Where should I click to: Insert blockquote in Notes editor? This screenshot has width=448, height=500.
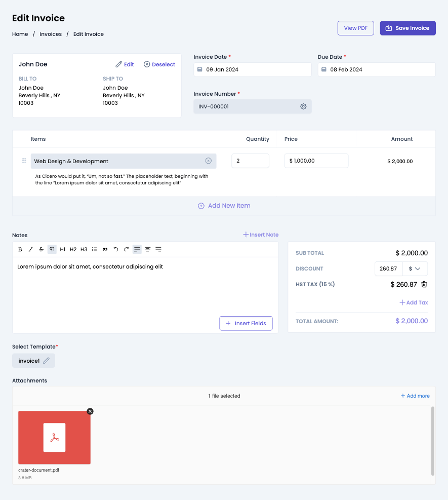coord(105,249)
